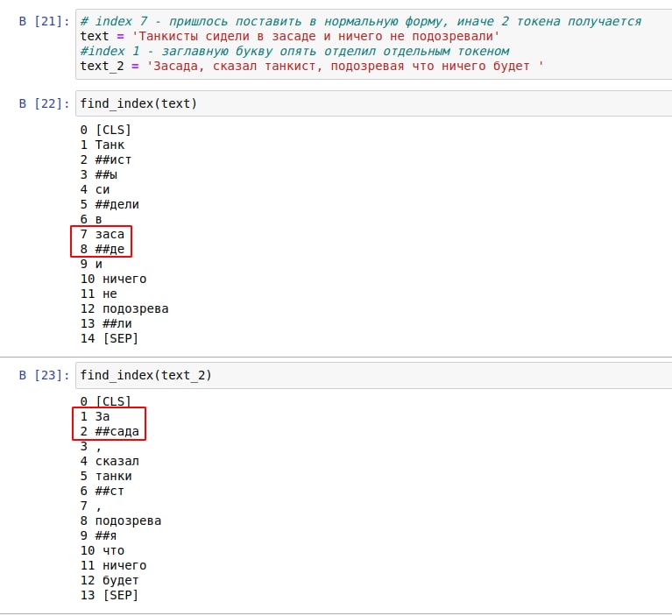This screenshot has height=616, width=672.
Task: Click output line '10 что'
Action: click(x=103, y=551)
